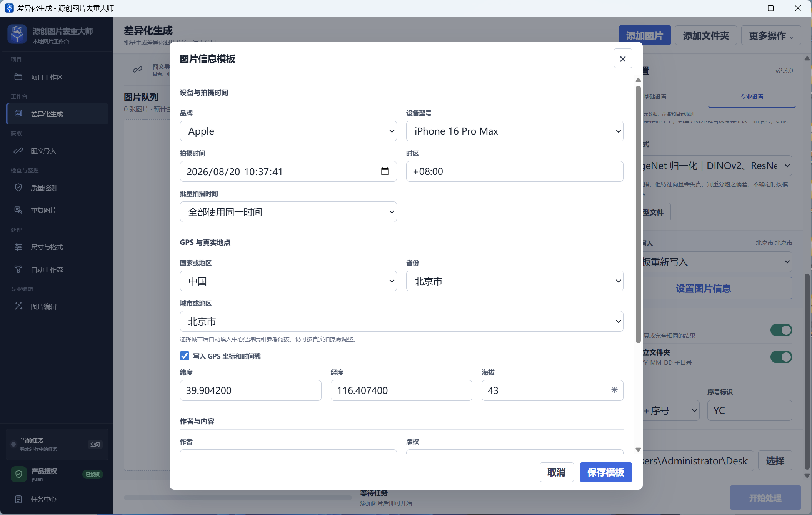The width and height of the screenshot is (812, 515).
Task: Click the 纬度 39.904200 input field
Action: click(250, 390)
